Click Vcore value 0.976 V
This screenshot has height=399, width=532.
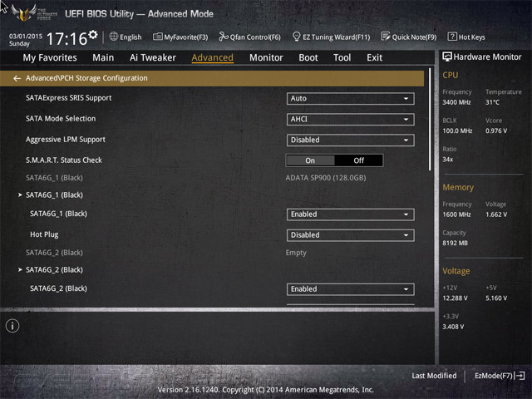coord(496,131)
